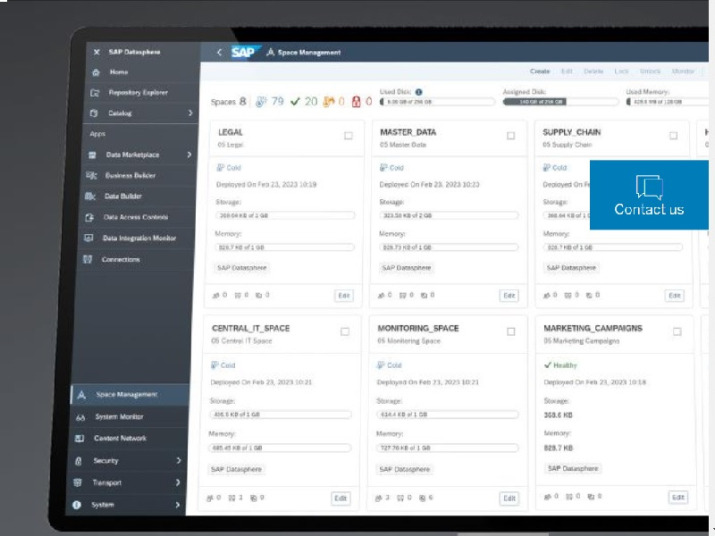Image resolution: width=715 pixels, height=536 pixels.
Task: Click the System Monitor icon
Action: click(x=80, y=417)
